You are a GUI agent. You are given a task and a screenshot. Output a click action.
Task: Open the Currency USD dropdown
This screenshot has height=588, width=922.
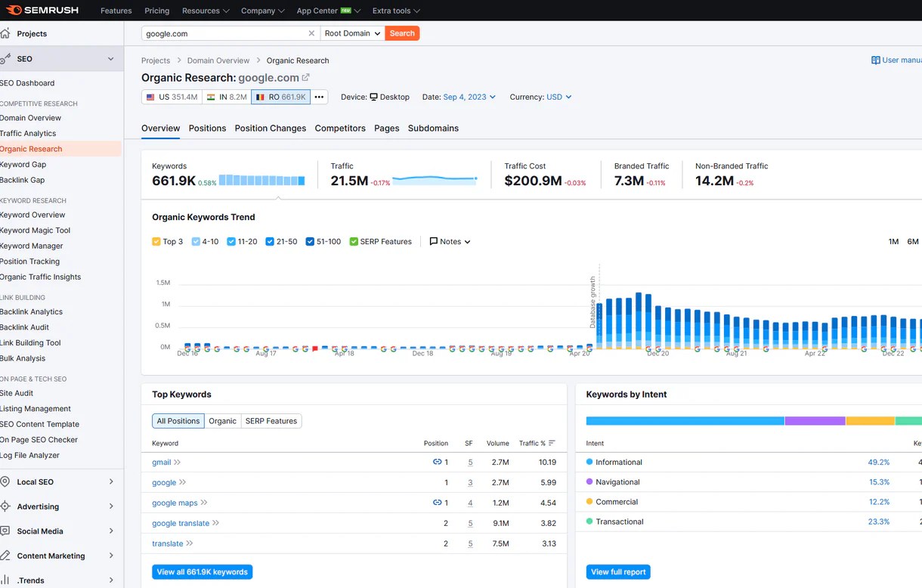558,97
